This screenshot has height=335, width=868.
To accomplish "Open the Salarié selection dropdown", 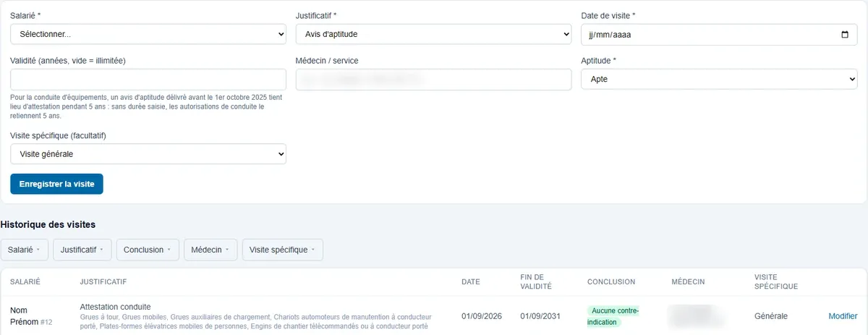I will click(148, 34).
